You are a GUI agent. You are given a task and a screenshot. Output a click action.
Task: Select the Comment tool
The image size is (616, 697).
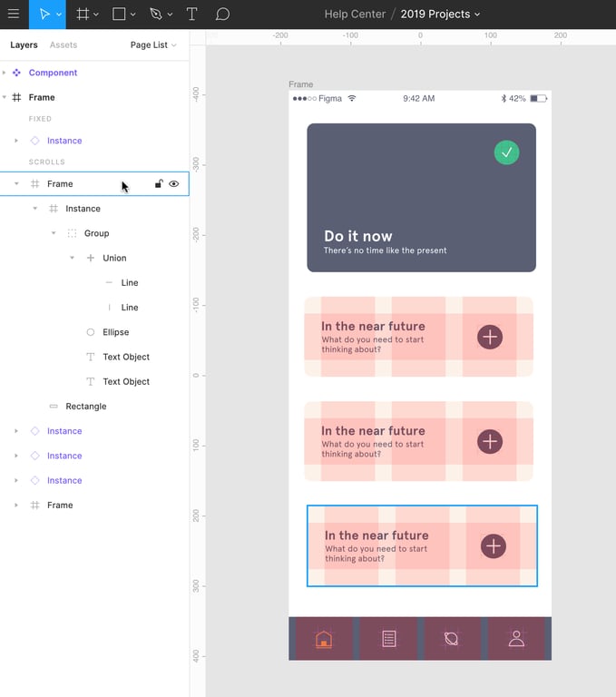coord(222,15)
